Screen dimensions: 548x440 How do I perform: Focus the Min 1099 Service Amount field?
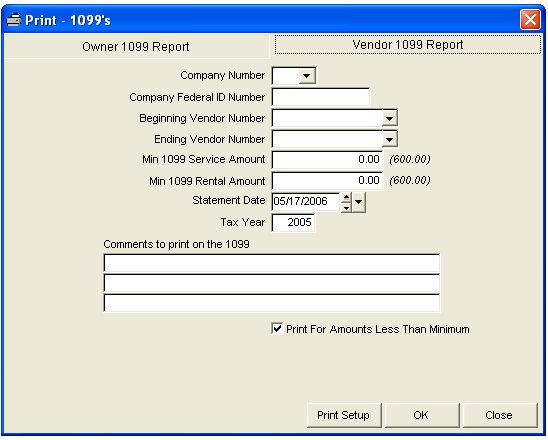pyautogui.click(x=327, y=160)
